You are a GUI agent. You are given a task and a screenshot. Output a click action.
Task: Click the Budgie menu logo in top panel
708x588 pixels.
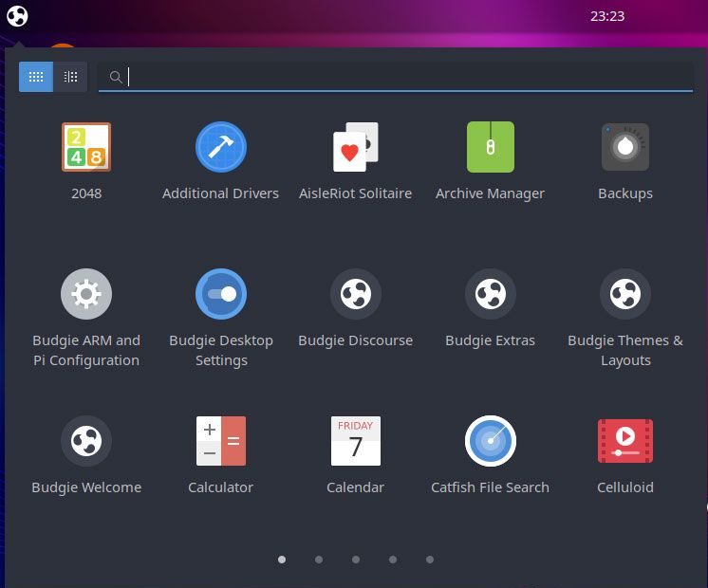point(17,16)
